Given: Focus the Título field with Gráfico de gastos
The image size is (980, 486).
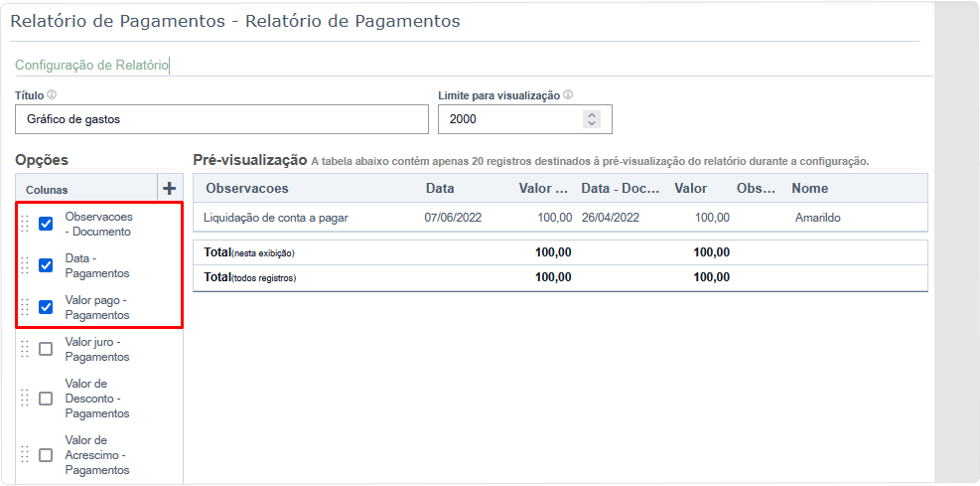Looking at the screenshot, I should coord(221,119).
